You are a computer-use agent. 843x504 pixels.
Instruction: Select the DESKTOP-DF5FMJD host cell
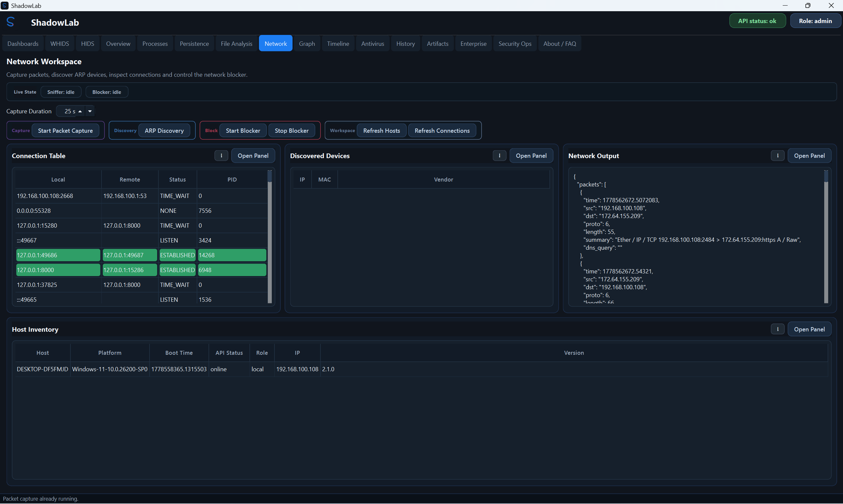coord(42,369)
